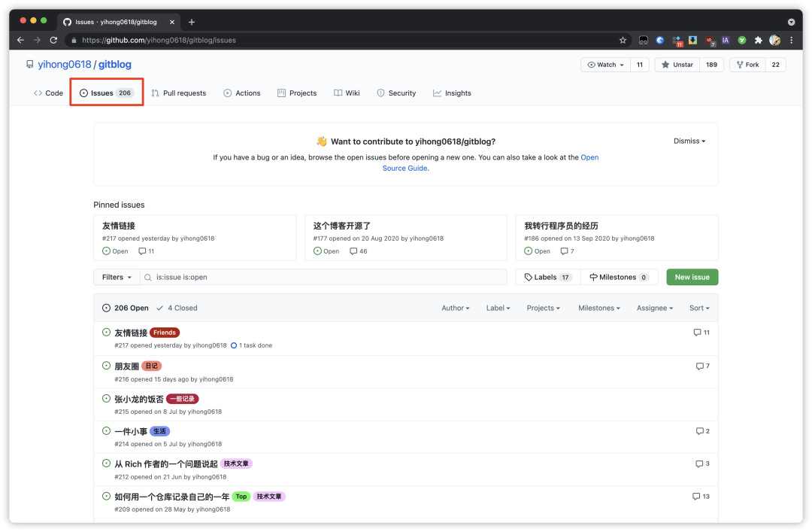Image resolution: width=812 pixels, height=532 pixels.
Task: Click the issue search filter input field
Action: coord(323,277)
